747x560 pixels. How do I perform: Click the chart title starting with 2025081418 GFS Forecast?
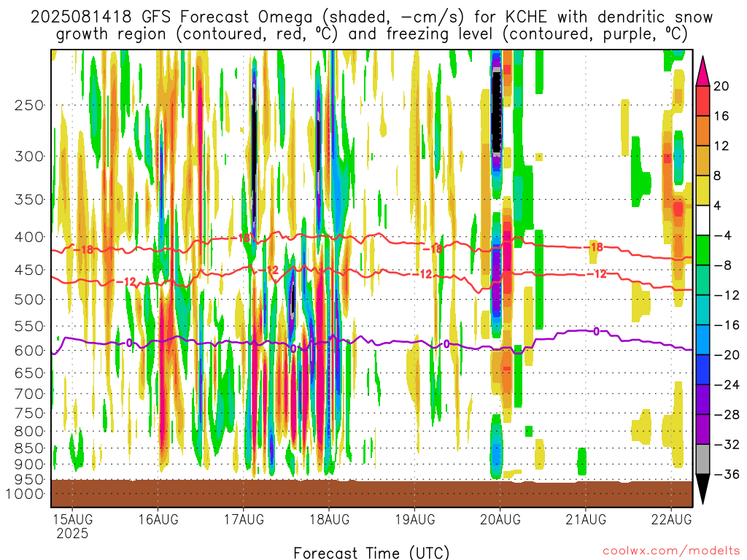(x=371, y=26)
